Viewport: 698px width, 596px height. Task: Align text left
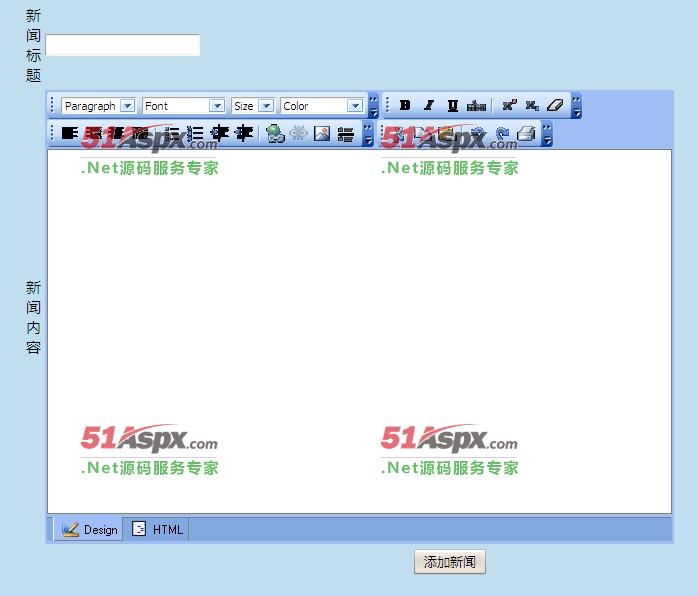pyautogui.click(x=70, y=133)
